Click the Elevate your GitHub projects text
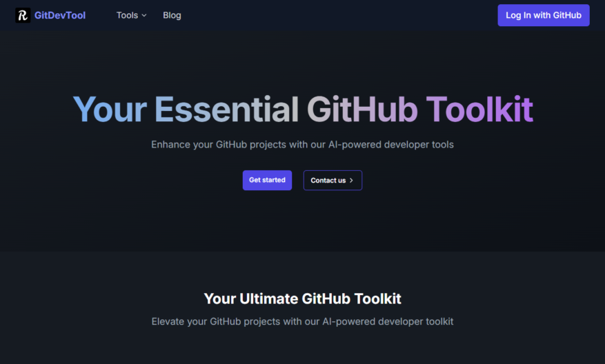Viewport: 605px width, 364px height. [x=302, y=321]
